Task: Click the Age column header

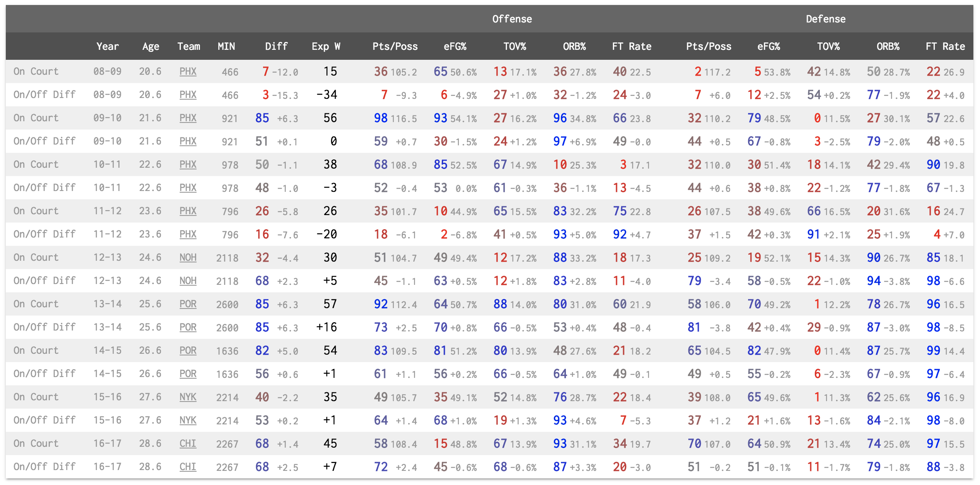Action: click(x=151, y=47)
